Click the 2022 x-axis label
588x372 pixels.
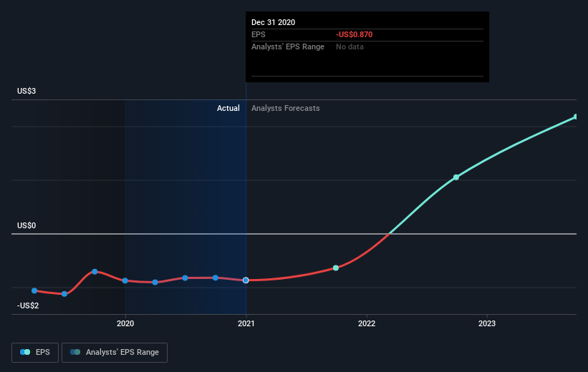[x=367, y=323]
